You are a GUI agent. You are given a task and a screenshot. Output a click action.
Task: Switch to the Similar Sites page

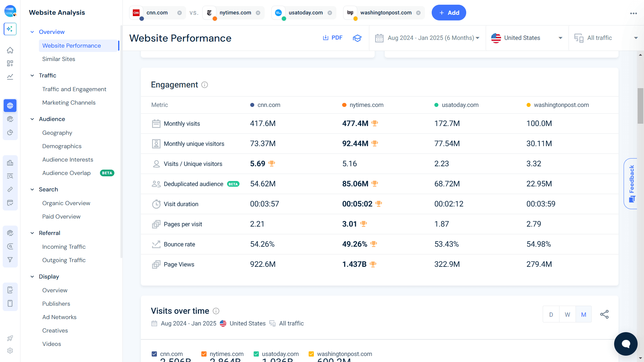pyautogui.click(x=59, y=59)
